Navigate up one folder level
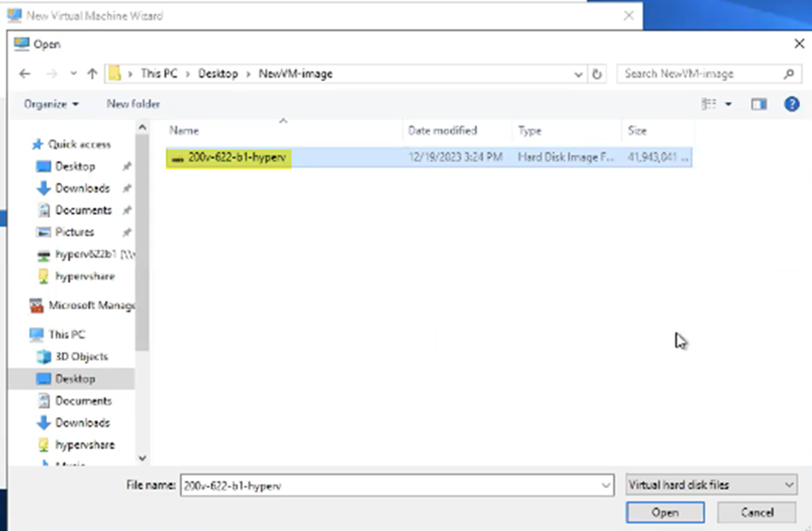Screen dimensions: 812x531 [91, 74]
